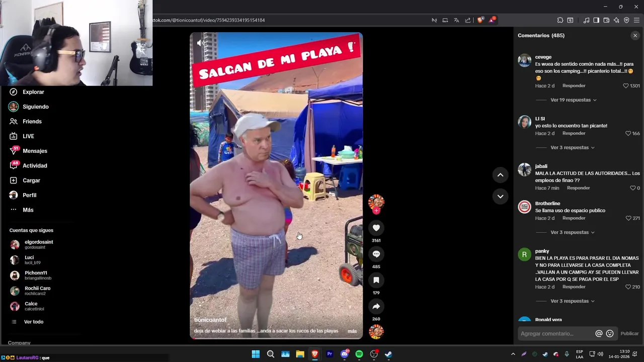
Task: Click the Brave Rewards triangle icon
Action: (492, 20)
